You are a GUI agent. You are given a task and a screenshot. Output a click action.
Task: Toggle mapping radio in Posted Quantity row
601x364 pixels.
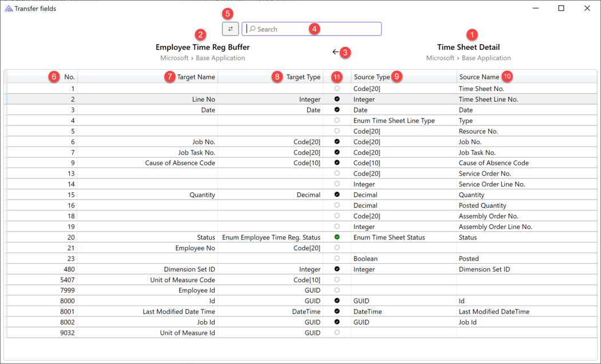click(337, 205)
